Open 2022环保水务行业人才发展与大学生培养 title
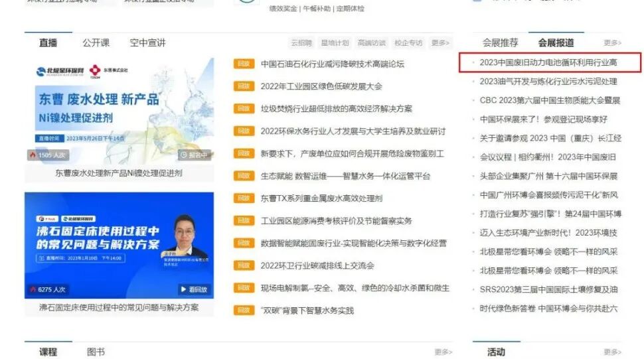 coord(353,131)
